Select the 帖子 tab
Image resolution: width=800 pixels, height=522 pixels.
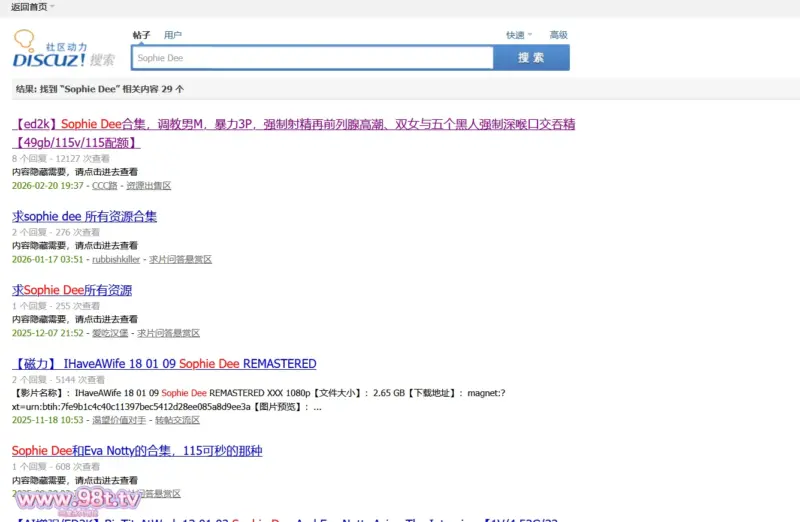pyautogui.click(x=141, y=35)
